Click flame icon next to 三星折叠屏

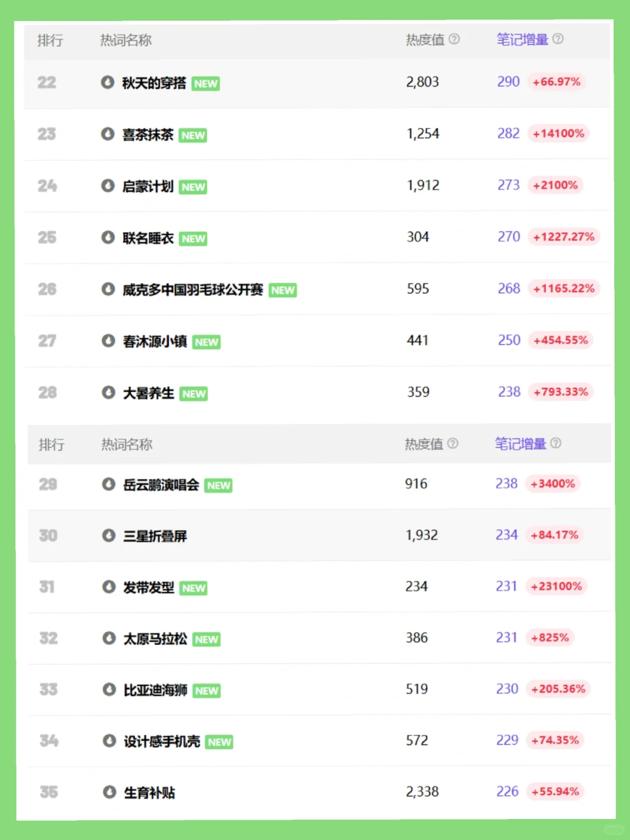click(108, 535)
